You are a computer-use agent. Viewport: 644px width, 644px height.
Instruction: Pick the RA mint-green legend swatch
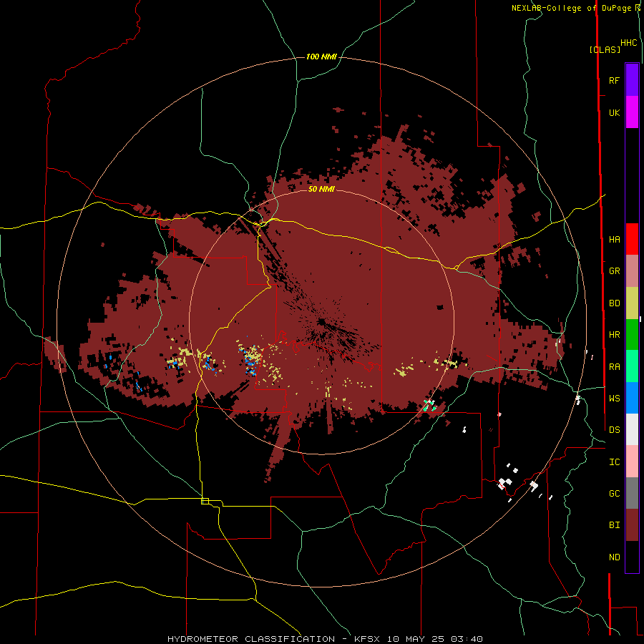632,366
